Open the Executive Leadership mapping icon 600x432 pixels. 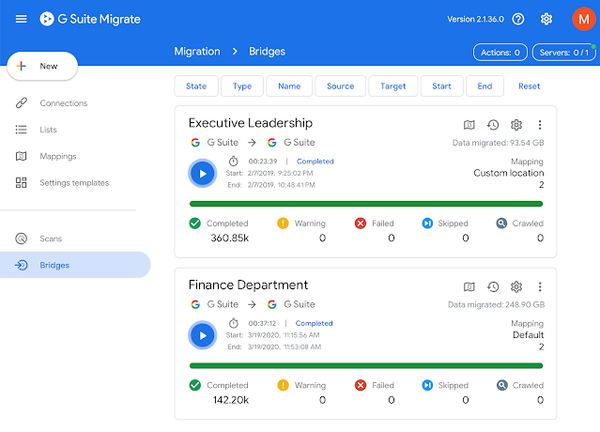click(469, 125)
